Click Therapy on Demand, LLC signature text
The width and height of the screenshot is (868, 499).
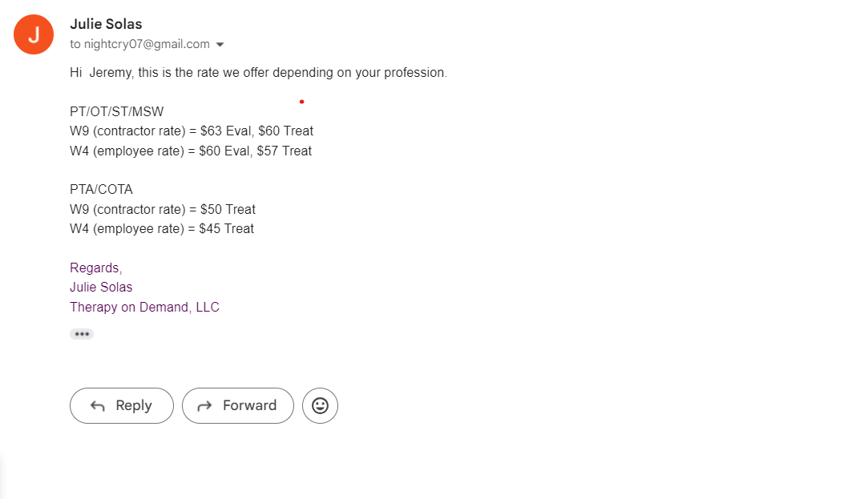pyautogui.click(x=144, y=307)
